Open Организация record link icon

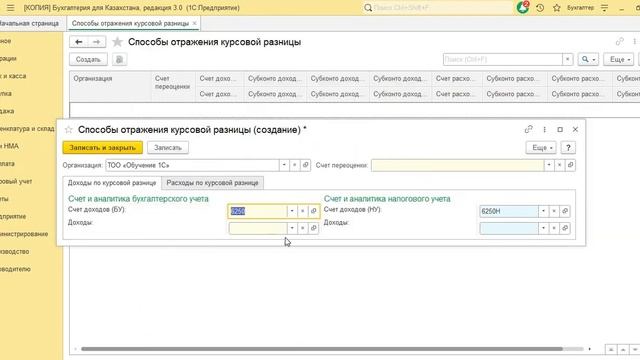pos(305,165)
